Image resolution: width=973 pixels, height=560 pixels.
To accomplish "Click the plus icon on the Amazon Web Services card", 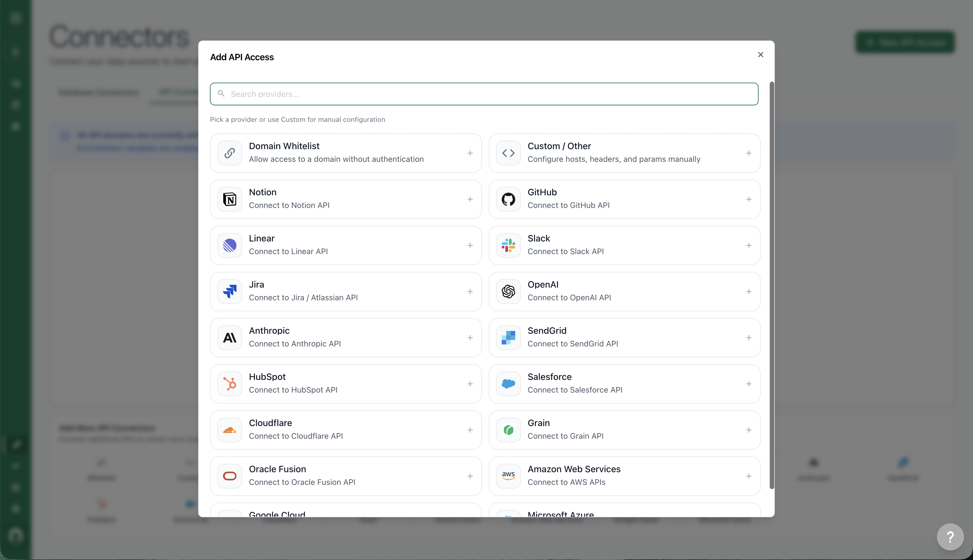I will click(749, 476).
